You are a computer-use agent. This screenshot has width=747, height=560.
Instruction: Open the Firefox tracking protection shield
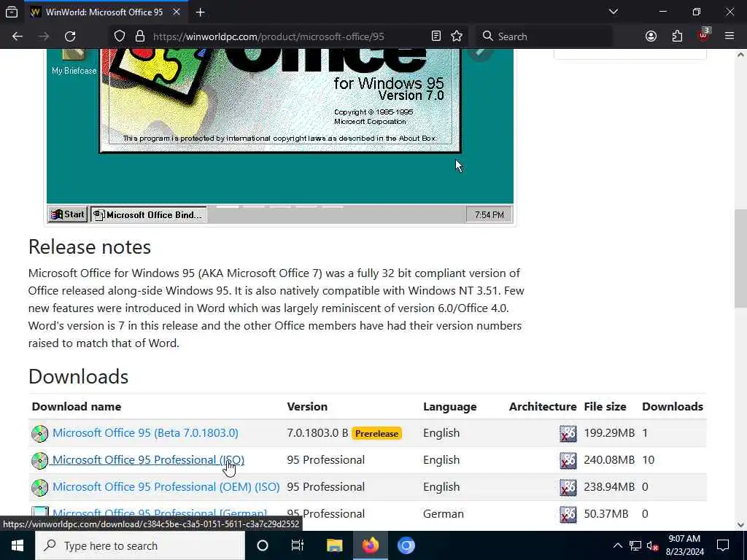120,36
